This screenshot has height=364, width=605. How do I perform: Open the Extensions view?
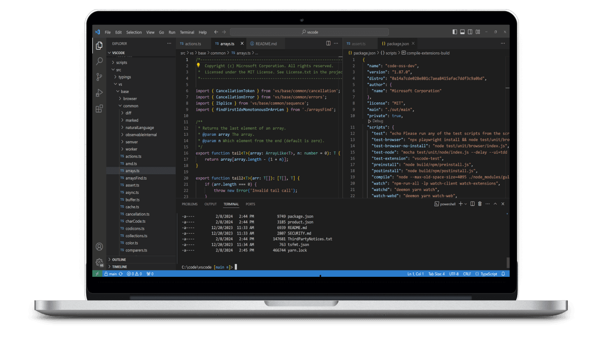pyautogui.click(x=99, y=108)
